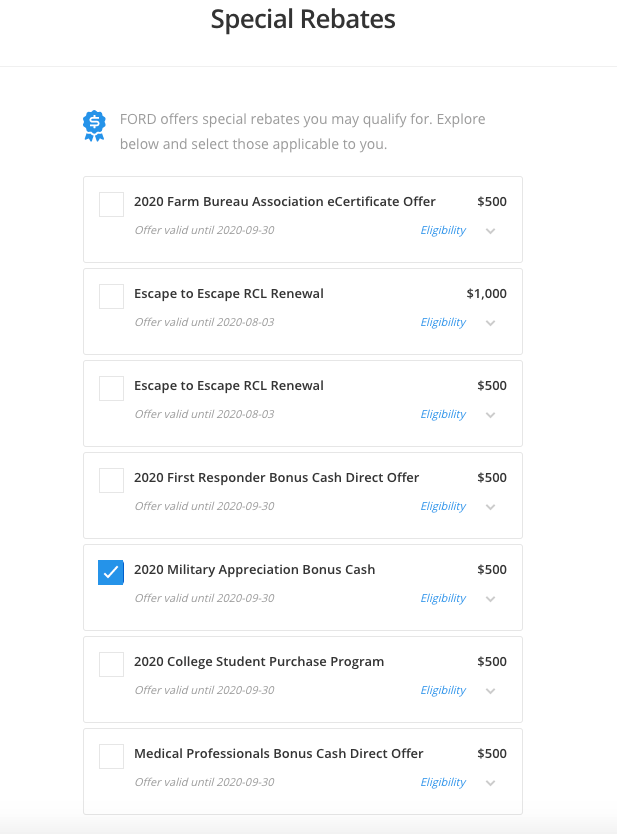Click the 2020 First Responder Bonus Cash title
The height and width of the screenshot is (834, 617).
point(276,477)
